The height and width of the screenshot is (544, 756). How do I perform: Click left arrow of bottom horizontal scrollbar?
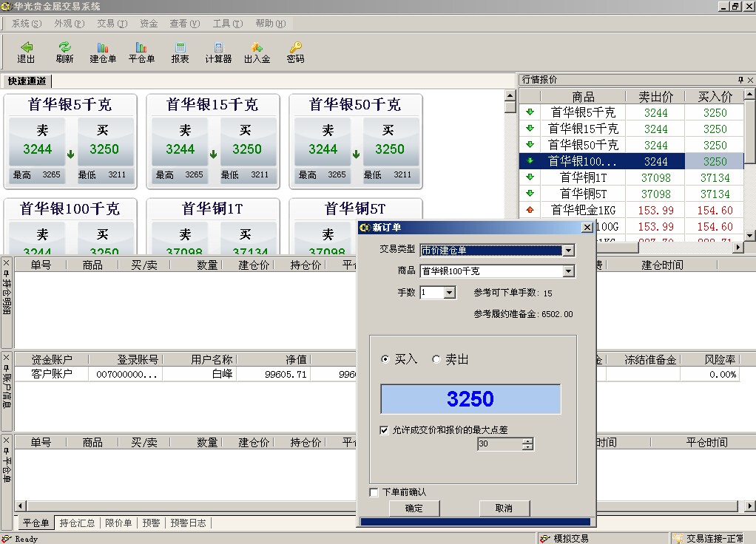[x=20, y=506]
